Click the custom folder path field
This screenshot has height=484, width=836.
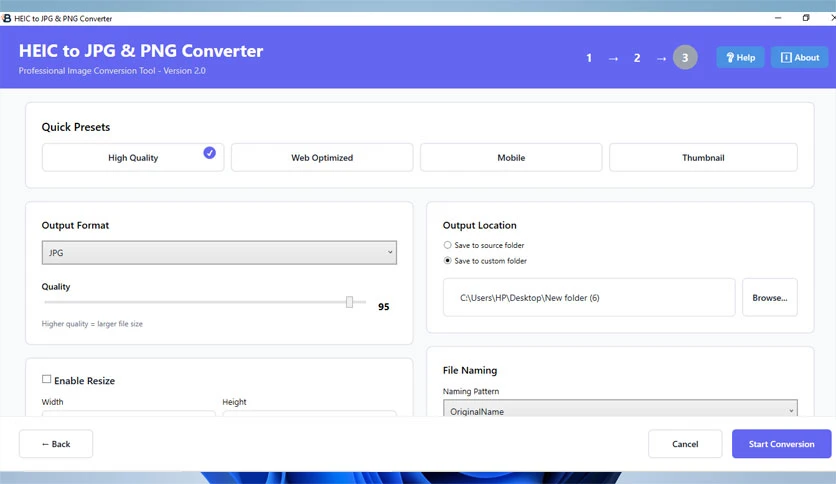(x=589, y=297)
